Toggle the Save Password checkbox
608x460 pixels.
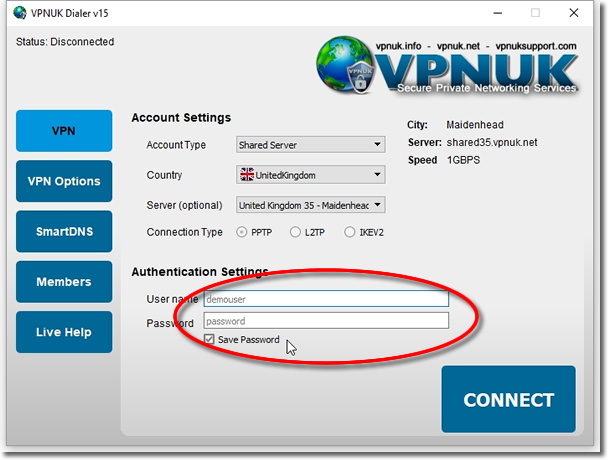click(209, 339)
